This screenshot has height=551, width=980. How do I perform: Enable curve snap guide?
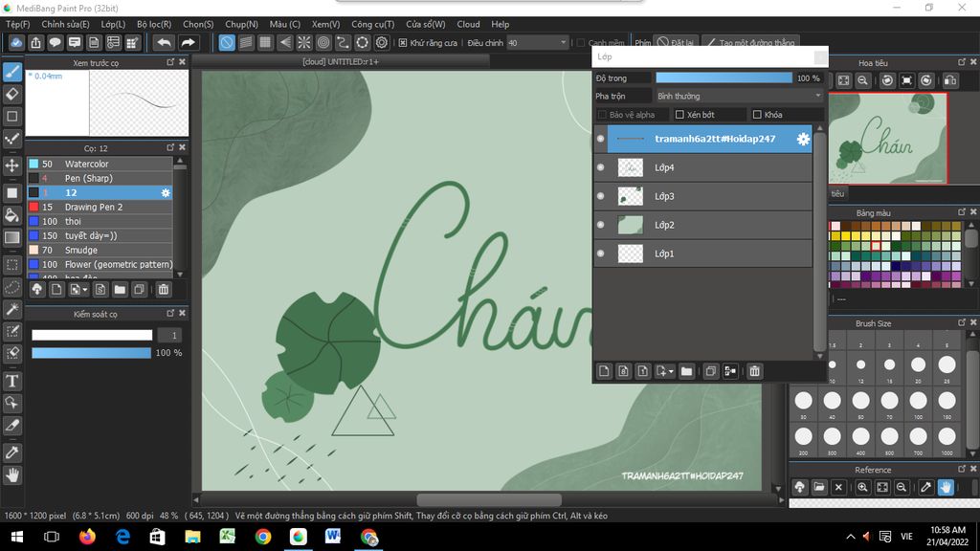point(343,42)
